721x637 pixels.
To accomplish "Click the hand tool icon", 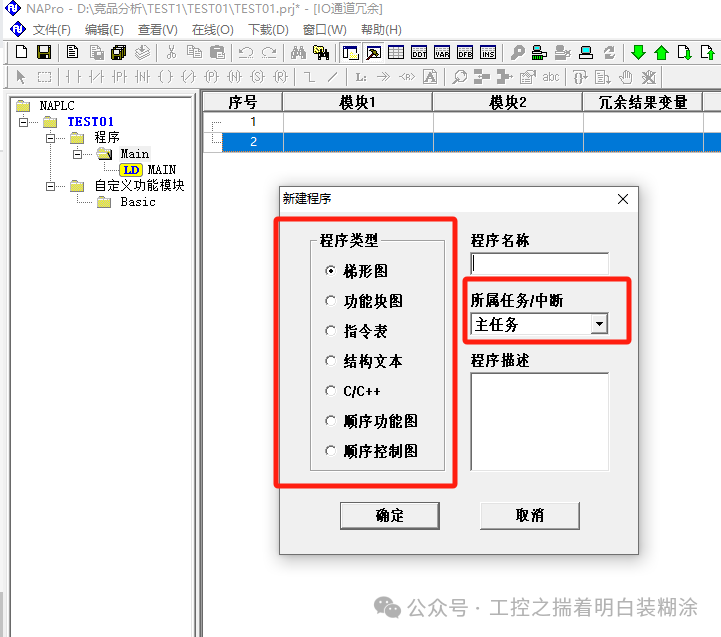I will click(625, 77).
